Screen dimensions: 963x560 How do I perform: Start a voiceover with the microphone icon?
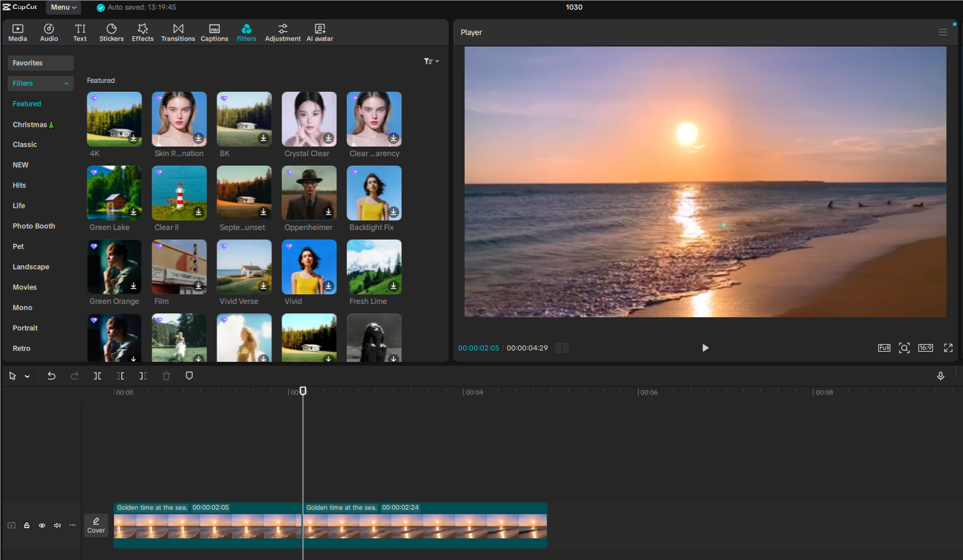941,376
